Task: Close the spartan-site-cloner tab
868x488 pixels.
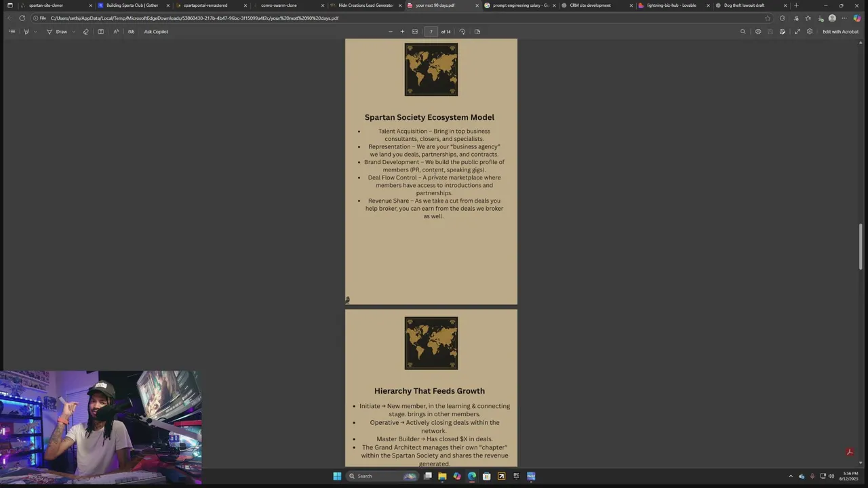Action: tap(90, 5)
